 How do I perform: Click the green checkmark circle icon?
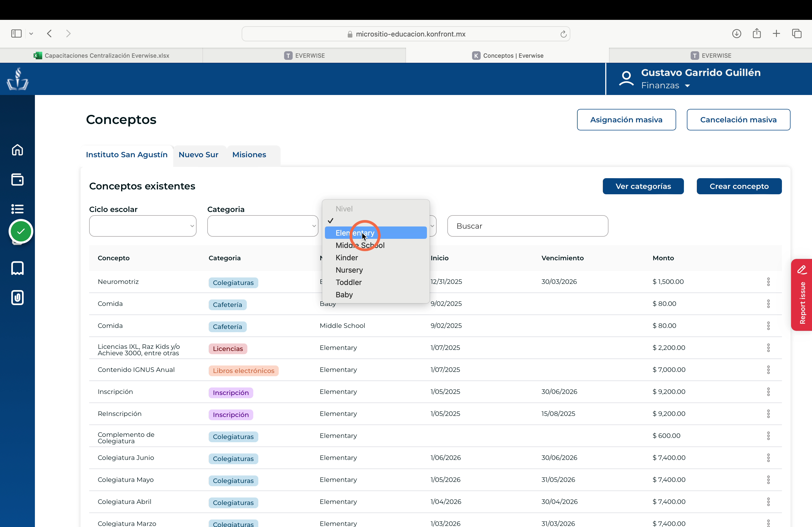(x=21, y=232)
